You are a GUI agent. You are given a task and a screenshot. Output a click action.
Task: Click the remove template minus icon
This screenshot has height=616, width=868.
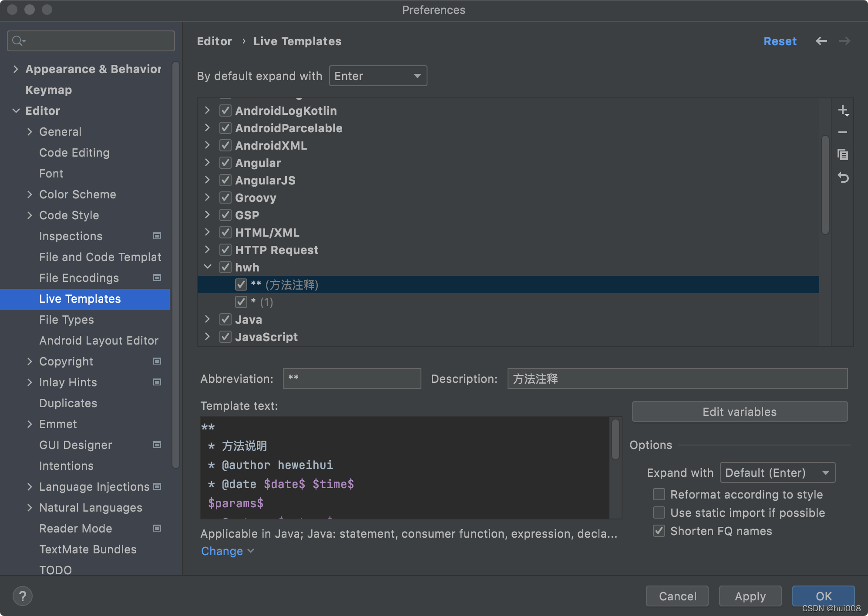pyautogui.click(x=843, y=132)
